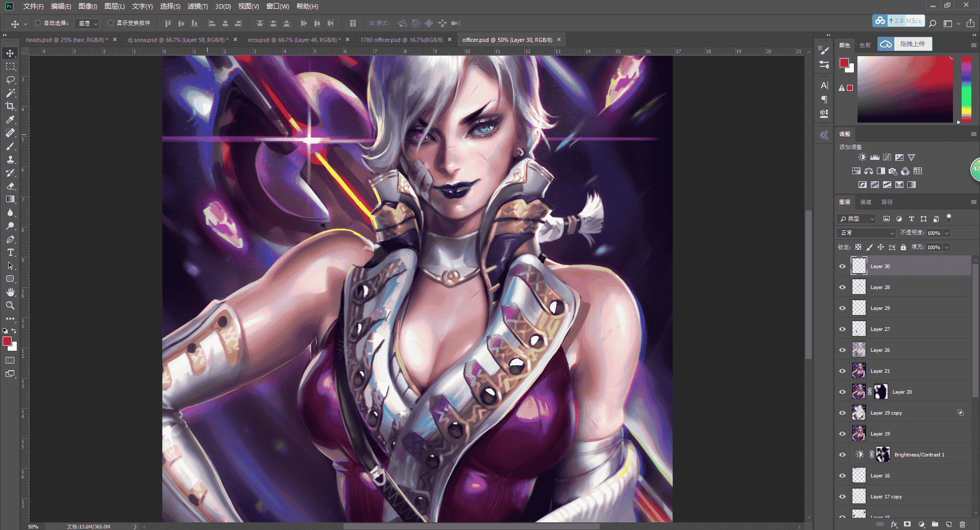Add a Brightness/Contrast adjustment from Adjustments panel
The width and height of the screenshot is (980, 530).
point(862,157)
